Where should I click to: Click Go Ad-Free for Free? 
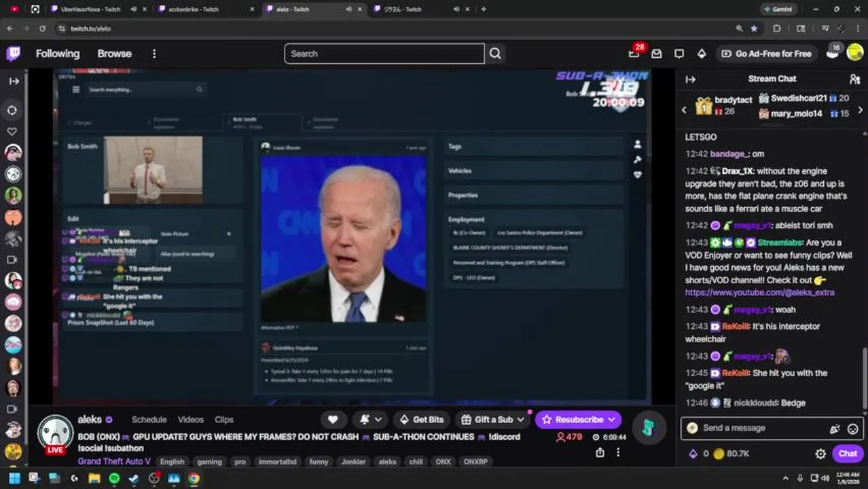(767, 54)
